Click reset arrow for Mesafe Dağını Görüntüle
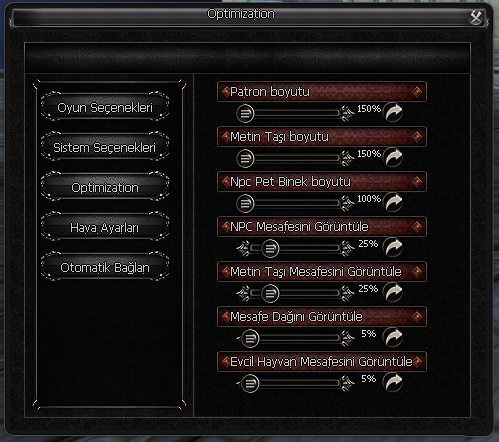The image size is (499, 442). [393, 337]
